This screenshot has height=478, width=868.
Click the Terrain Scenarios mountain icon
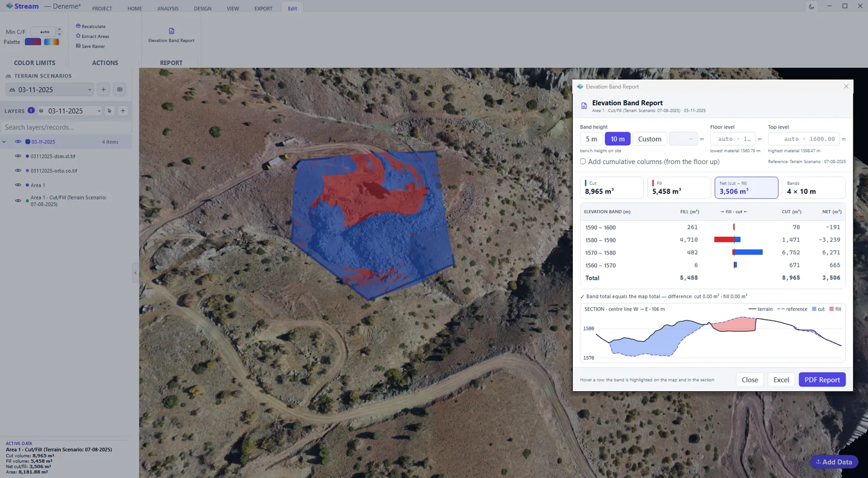pyautogui.click(x=8, y=76)
